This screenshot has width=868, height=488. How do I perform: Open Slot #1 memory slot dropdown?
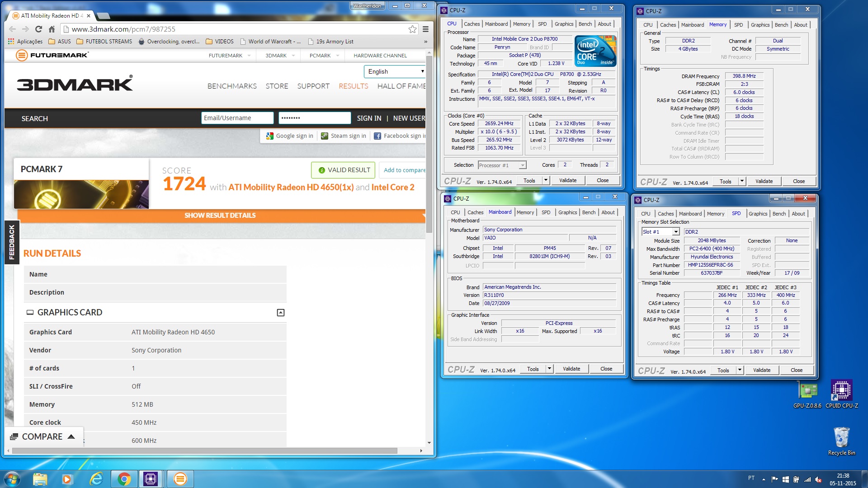660,232
